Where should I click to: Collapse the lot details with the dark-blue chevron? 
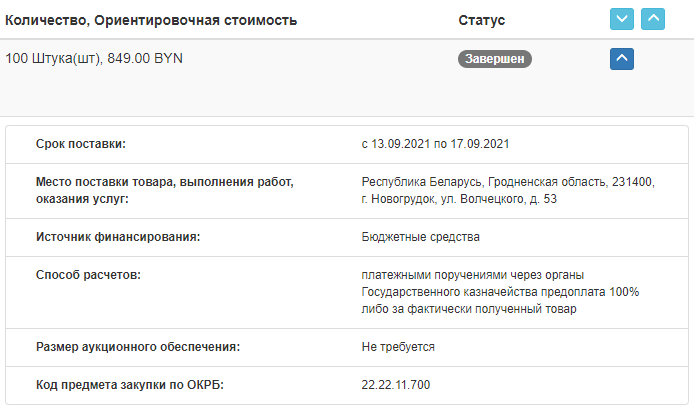click(621, 59)
